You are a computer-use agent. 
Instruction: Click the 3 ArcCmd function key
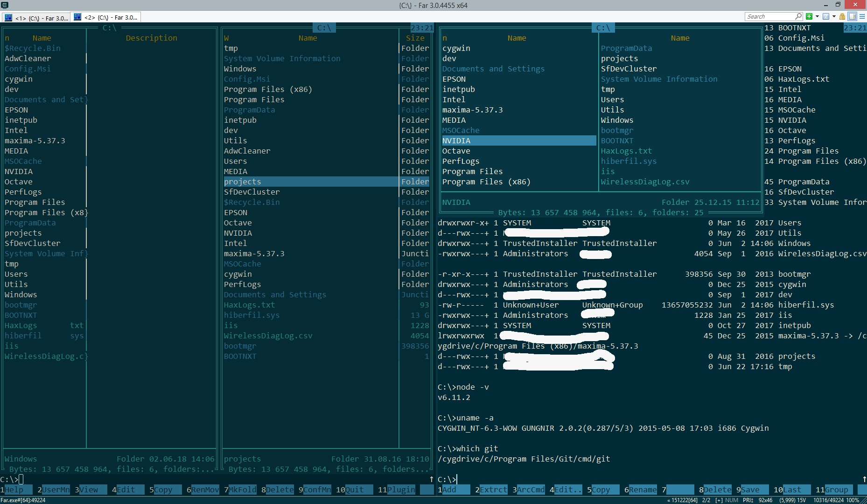(x=529, y=490)
